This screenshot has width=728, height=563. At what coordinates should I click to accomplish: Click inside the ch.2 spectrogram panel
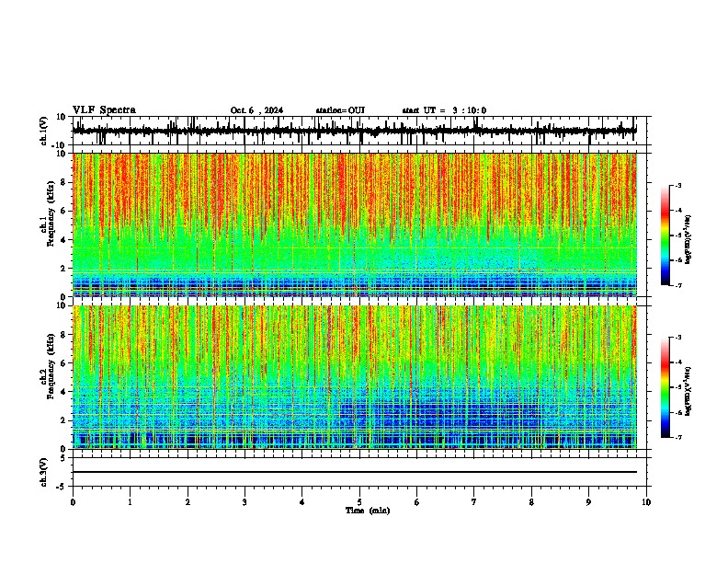(355, 377)
